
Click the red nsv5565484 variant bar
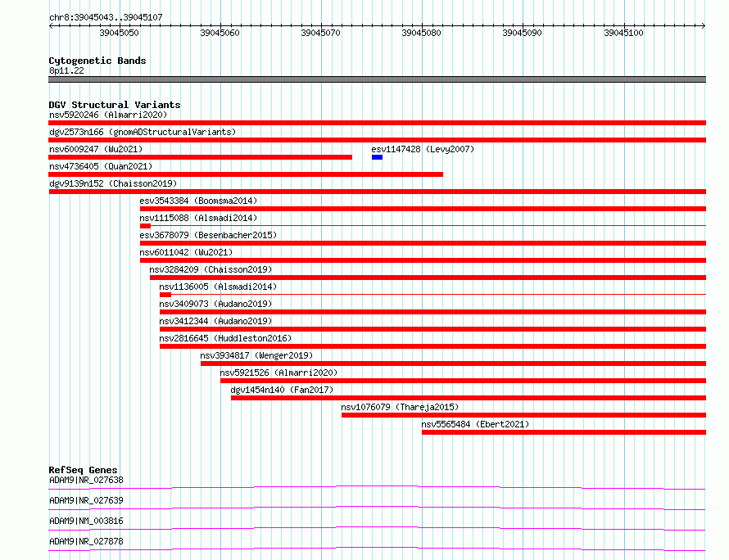click(x=564, y=432)
